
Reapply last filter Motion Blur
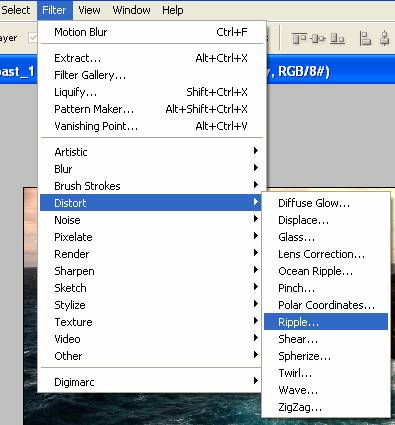click(151, 32)
